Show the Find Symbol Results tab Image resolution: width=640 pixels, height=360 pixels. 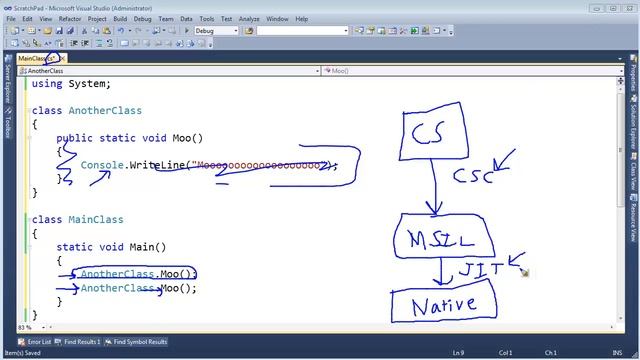(x=136, y=342)
